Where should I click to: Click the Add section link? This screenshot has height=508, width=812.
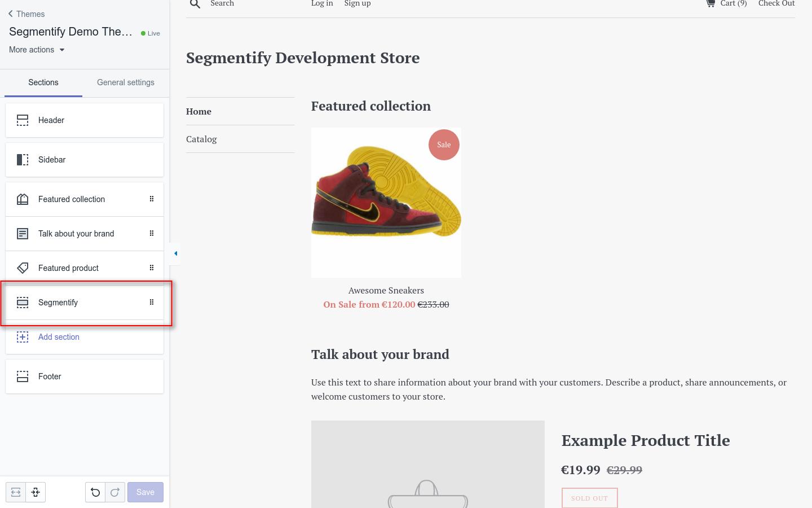click(59, 337)
